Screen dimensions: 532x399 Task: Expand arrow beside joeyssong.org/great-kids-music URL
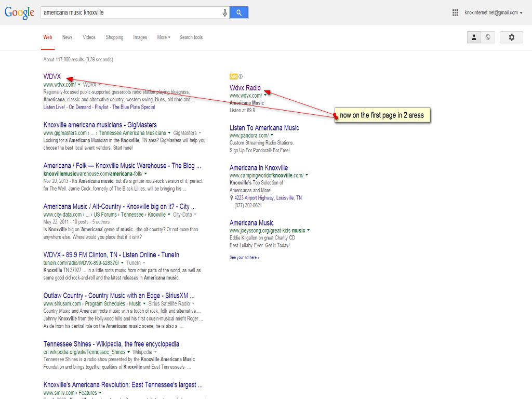309,230
